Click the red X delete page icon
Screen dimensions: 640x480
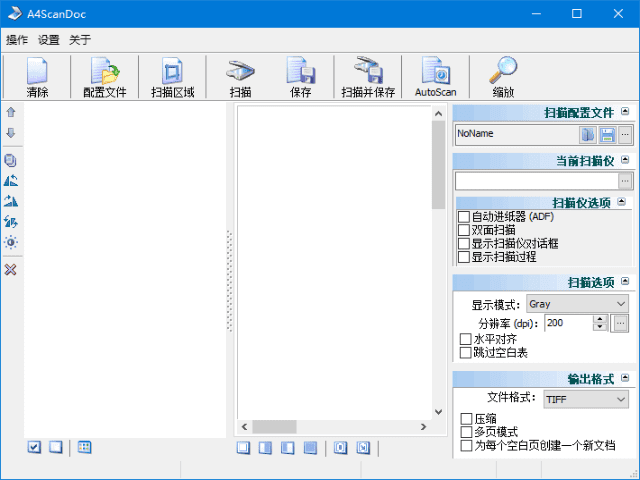pos(11,270)
